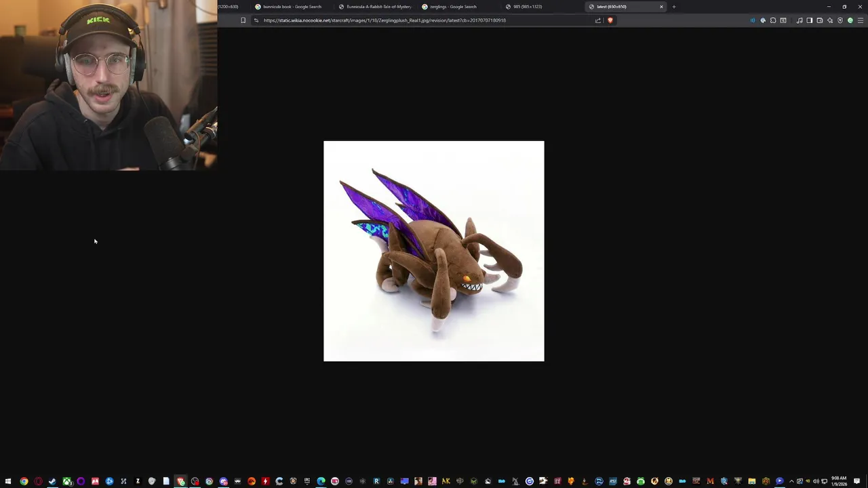This screenshot has width=868, height=488.
Task: Open the rightmost browser toolbar menu
Action: [861, 20]
